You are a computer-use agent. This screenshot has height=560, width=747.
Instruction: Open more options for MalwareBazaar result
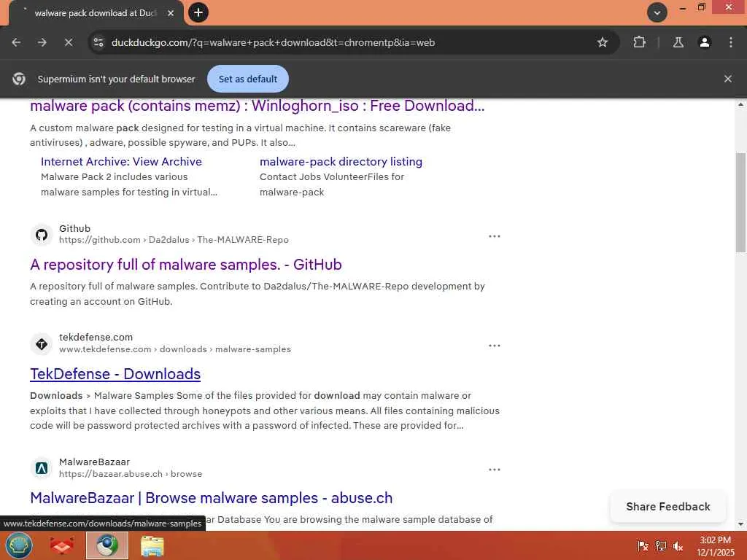pos(495,470)
